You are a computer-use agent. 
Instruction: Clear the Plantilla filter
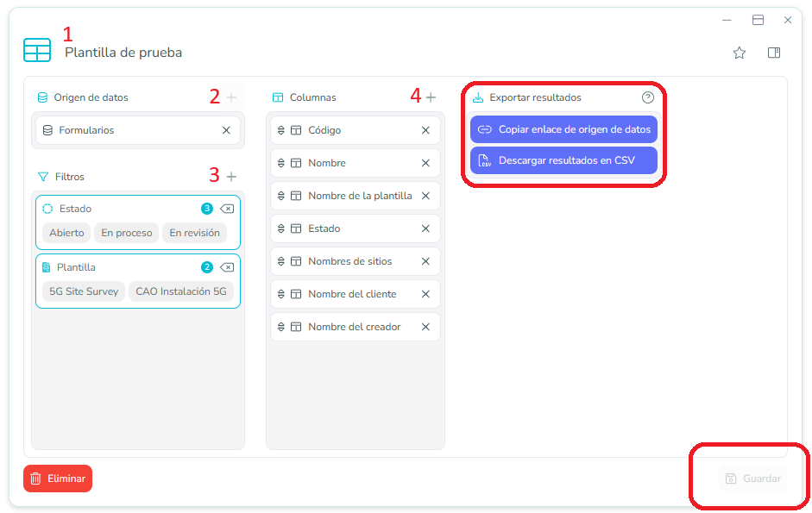pyautogui.click(x=227, y=267)
